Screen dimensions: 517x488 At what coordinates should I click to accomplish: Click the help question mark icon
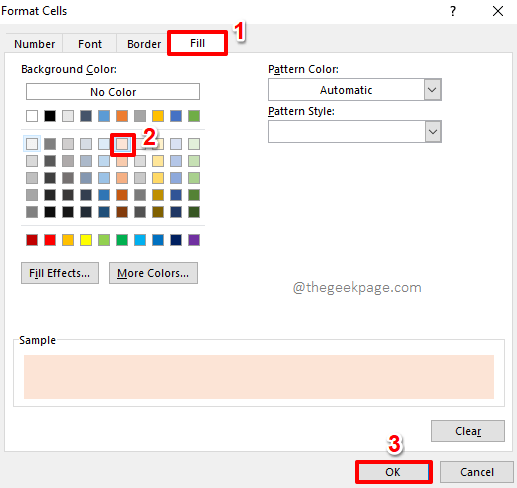coord(453,11)
